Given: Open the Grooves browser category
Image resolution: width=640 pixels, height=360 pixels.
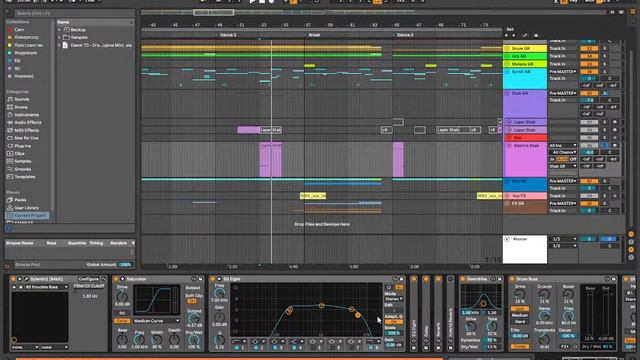Looking at the screenshot, I should (x=22, y=169).
